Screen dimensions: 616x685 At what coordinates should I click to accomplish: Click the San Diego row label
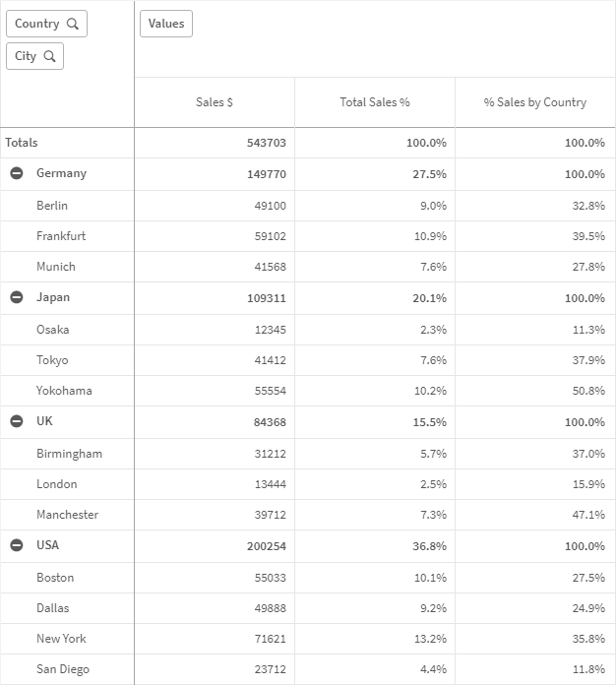(62, 669)
